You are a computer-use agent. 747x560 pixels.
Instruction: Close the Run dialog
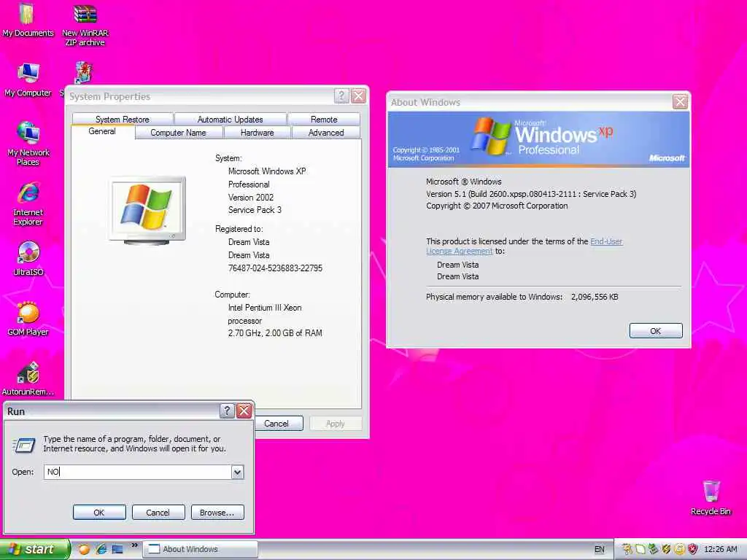(x=244, y=411)
